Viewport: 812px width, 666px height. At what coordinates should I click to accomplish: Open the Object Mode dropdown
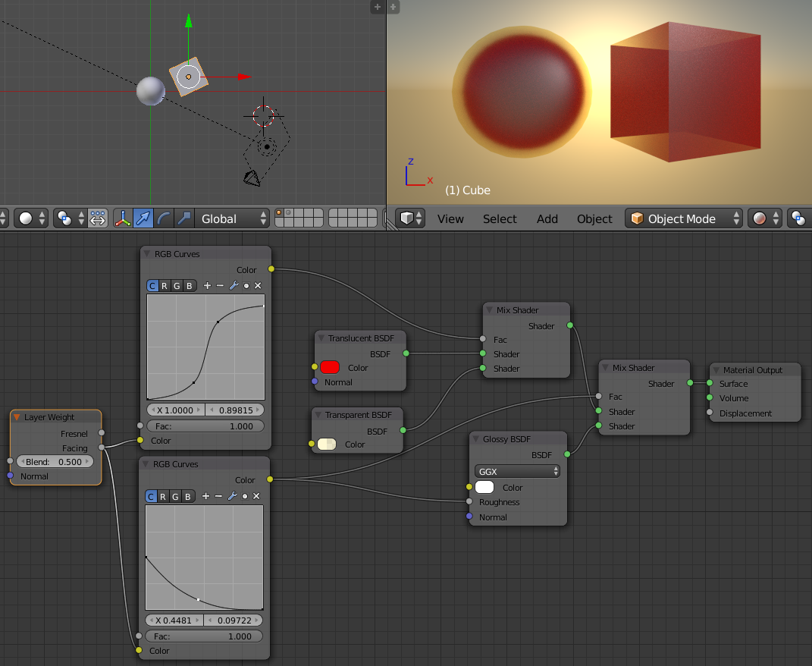[x=682, y=218]
